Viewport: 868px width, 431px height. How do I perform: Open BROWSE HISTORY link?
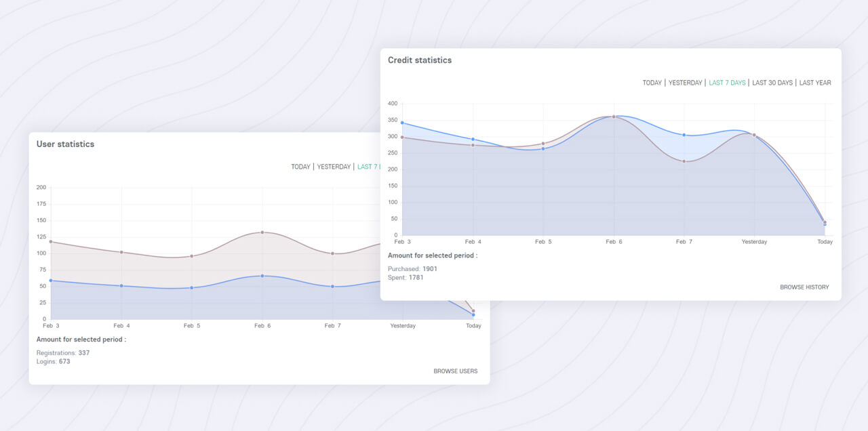804,287
